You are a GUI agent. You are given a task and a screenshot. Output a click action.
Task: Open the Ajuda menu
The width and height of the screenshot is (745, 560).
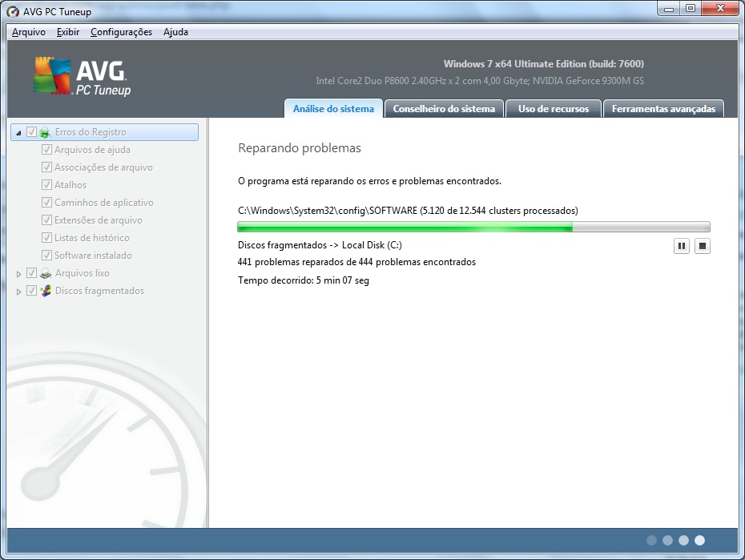[x=175, y=32]
